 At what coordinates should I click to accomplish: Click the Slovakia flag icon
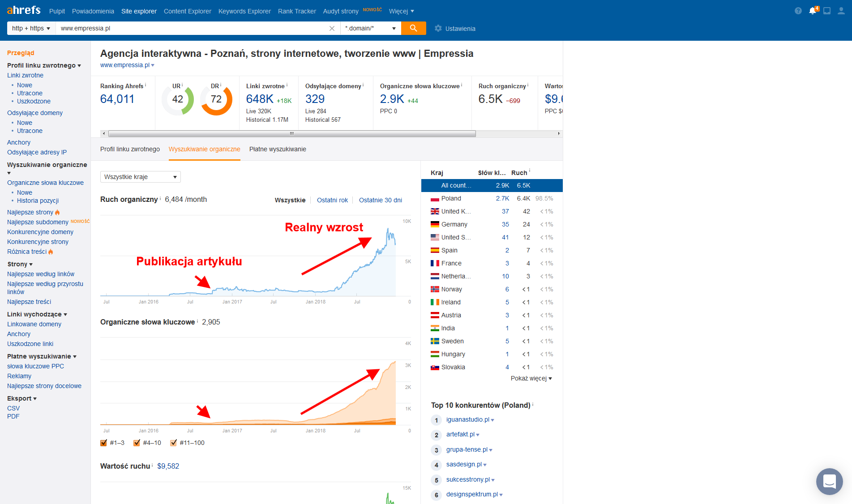(x=435, y=367)
